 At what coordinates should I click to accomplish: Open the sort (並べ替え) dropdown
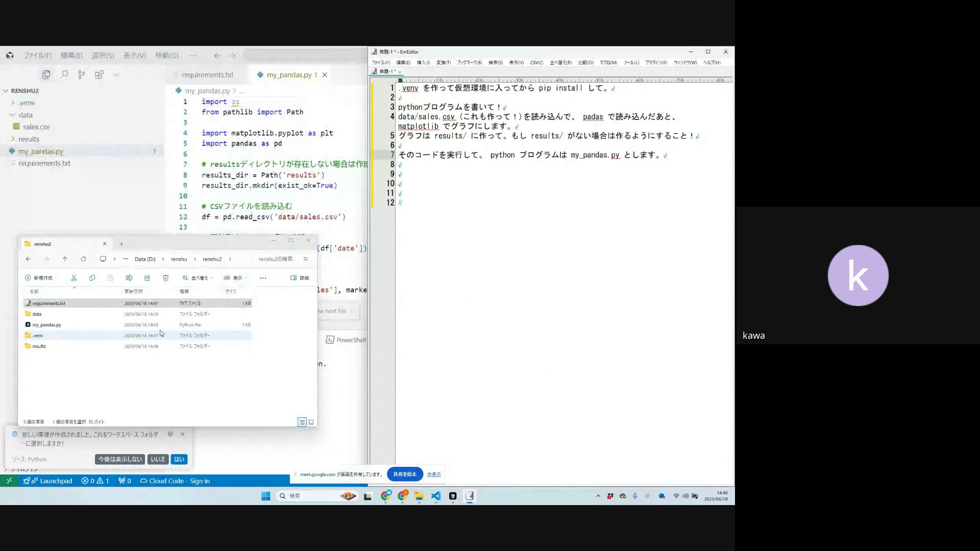pos(198,278)
